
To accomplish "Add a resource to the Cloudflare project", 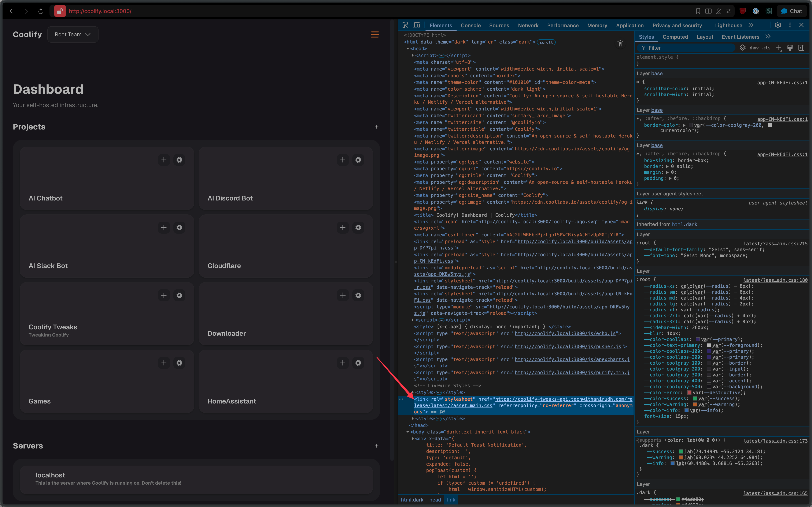I will [343, 227].
